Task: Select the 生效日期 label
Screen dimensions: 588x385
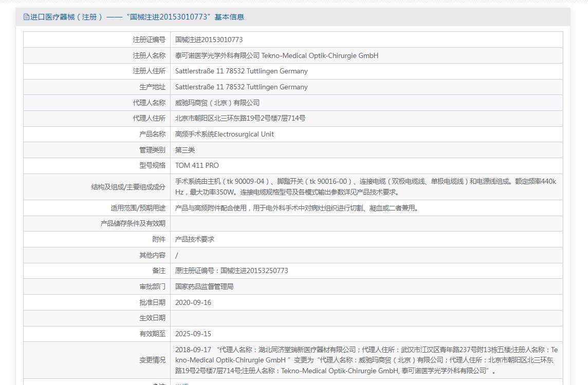Action: pyautogui.click(x=152, y=318)
